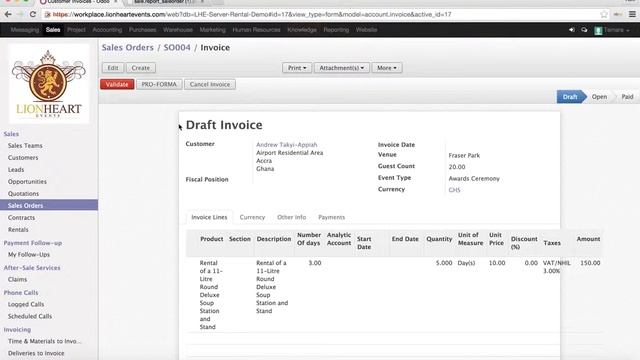Open Leads in sidebar
This screenshot has height=360, width=640.
[16, 169]
